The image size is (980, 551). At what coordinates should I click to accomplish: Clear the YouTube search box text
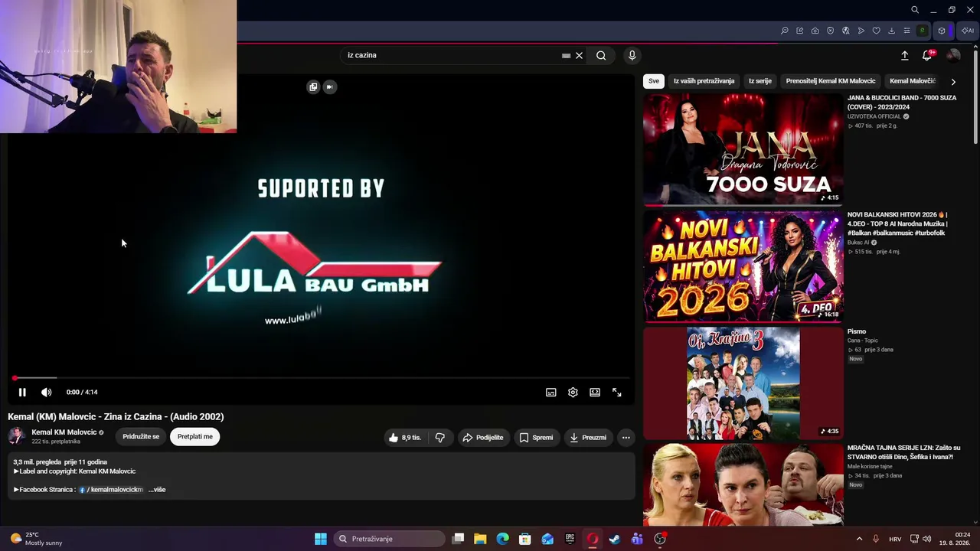(x=580, y=55)
